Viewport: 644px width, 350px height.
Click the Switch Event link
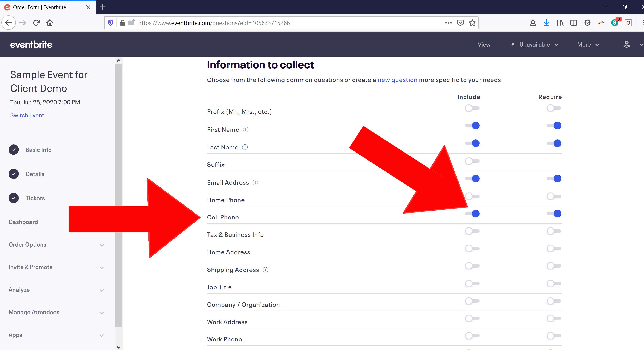pos(27,115)
